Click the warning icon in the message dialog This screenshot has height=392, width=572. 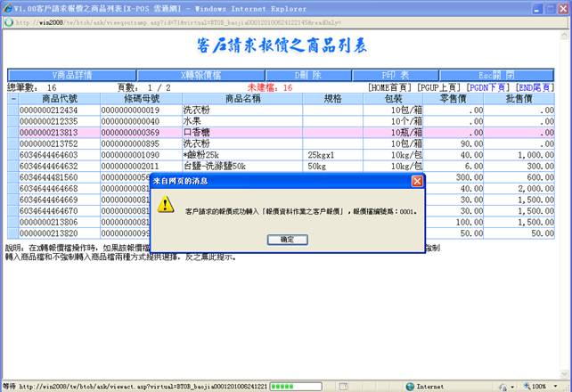[166, 205]
